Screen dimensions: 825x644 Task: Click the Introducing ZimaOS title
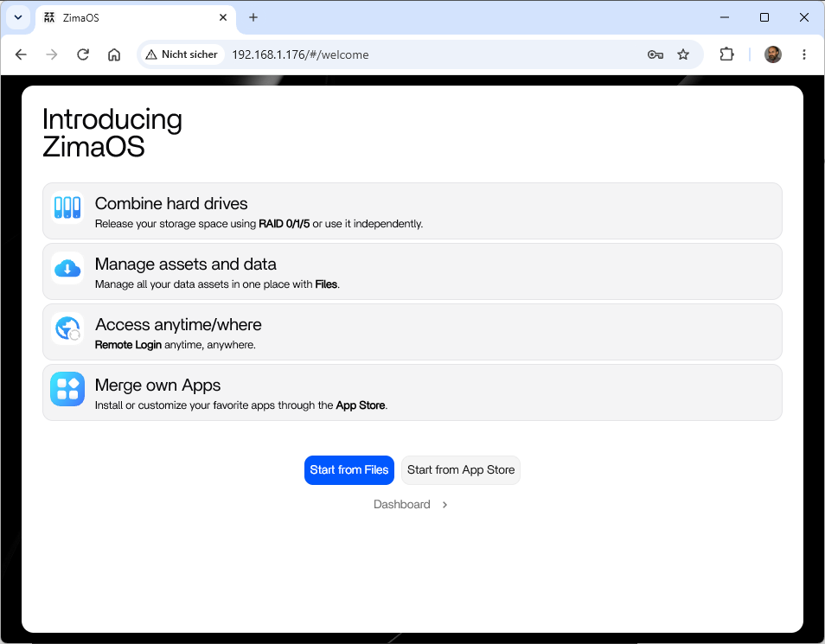(x=112, y=132)
